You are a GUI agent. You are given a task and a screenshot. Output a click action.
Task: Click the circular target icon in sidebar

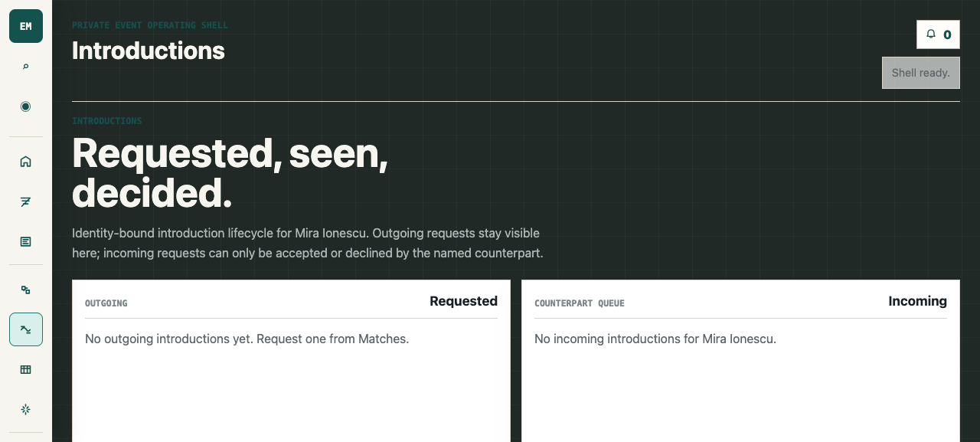(26, 106)
